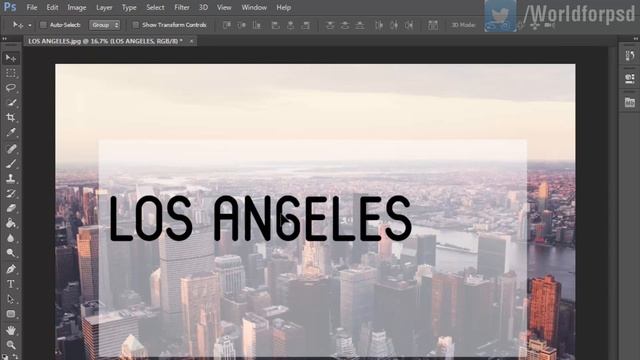This screenshot has height=360, width=640.
Task: Enable the Auto-Select checkbox
Action: coord(43,25)
